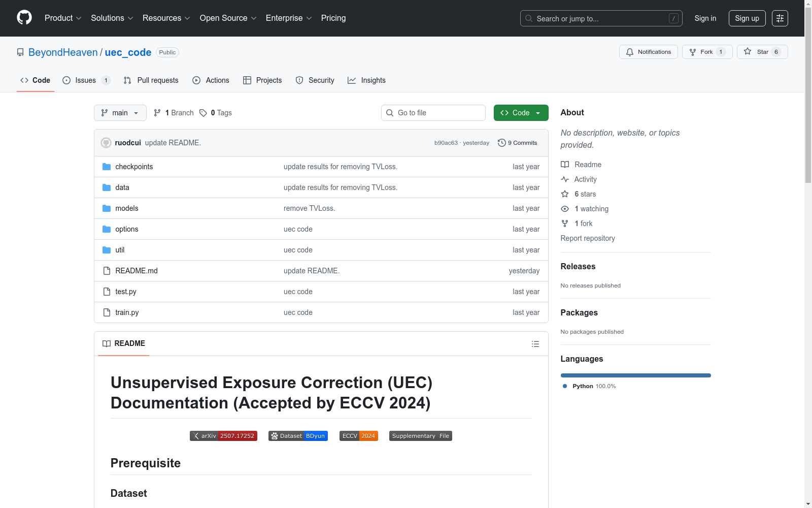Open the Insights tab
Image resolution: width=812 pixels, height=508 pixels.
[x=366, y=80]
